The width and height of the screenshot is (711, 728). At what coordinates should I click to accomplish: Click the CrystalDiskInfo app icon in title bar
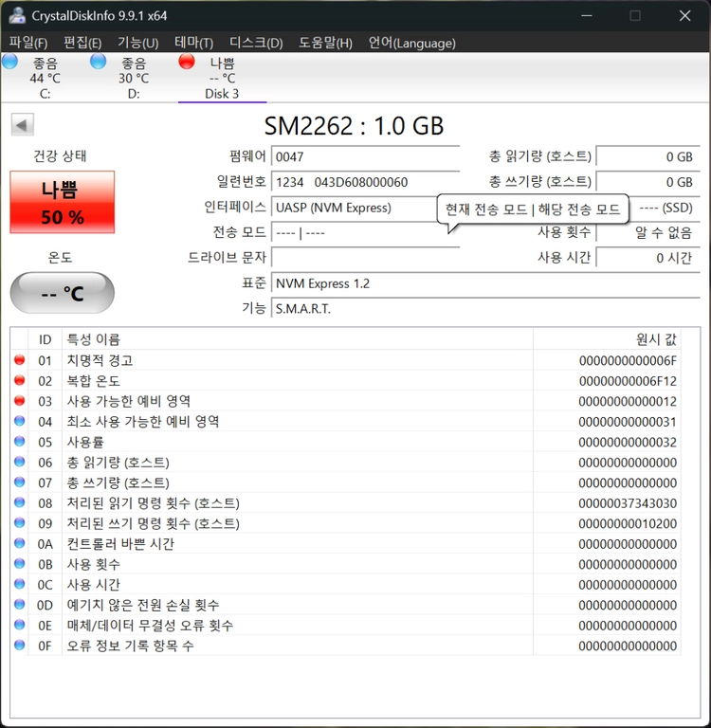(17, 15)
